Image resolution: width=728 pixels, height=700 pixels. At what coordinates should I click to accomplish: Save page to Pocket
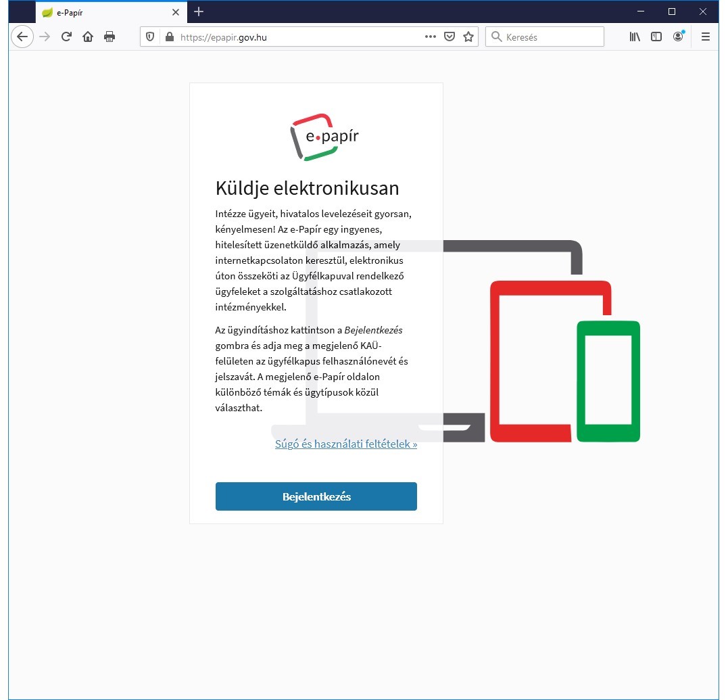449,37
